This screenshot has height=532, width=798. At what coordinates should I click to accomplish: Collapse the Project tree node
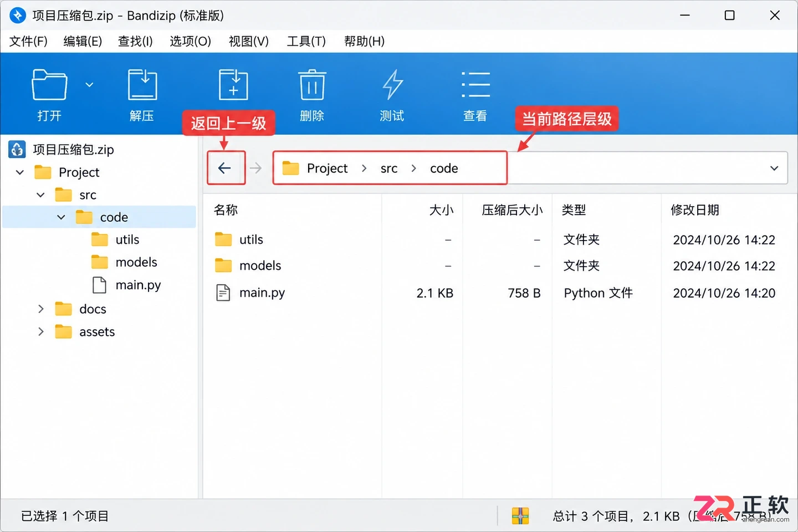coord(20,172)
